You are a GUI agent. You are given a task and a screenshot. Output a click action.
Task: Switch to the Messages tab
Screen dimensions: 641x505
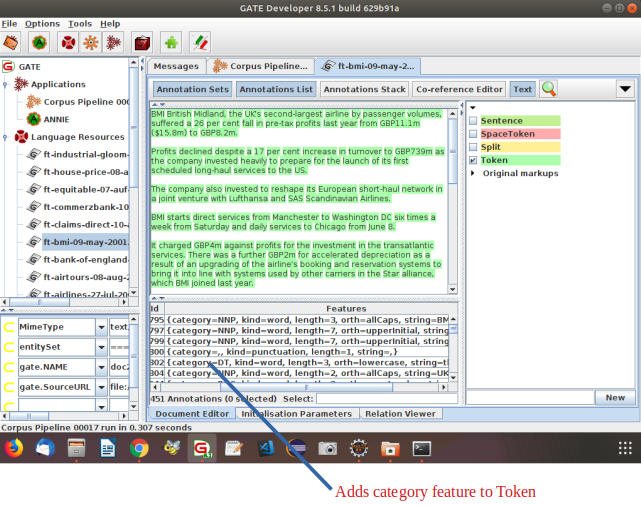pyautogui.click(x=176, y=66)
